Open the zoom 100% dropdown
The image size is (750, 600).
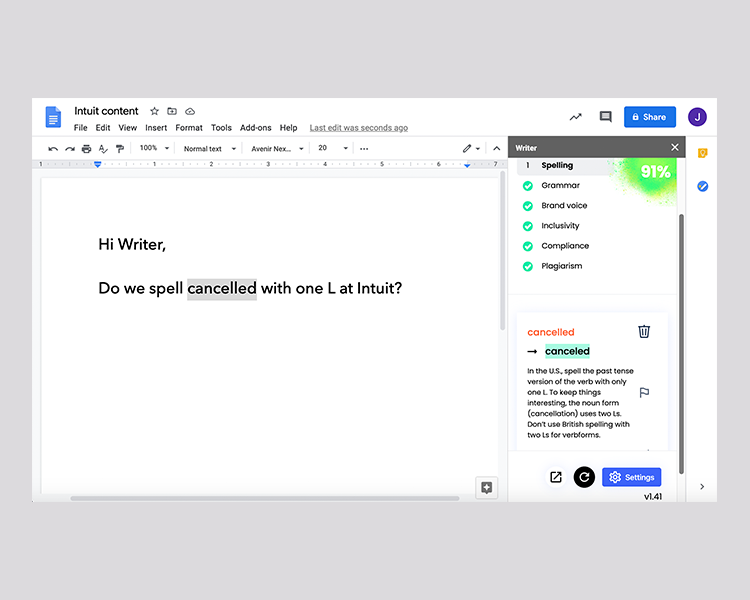tap(154, 148)
